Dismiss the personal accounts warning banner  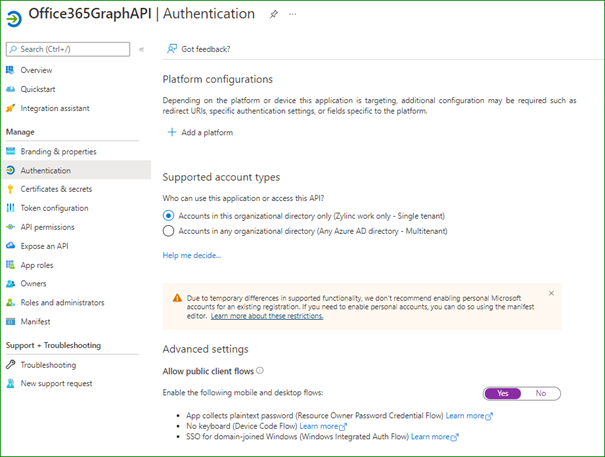[551, 293]
